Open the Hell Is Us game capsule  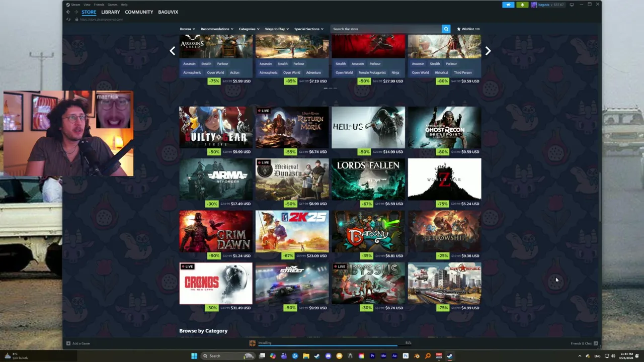368,127
